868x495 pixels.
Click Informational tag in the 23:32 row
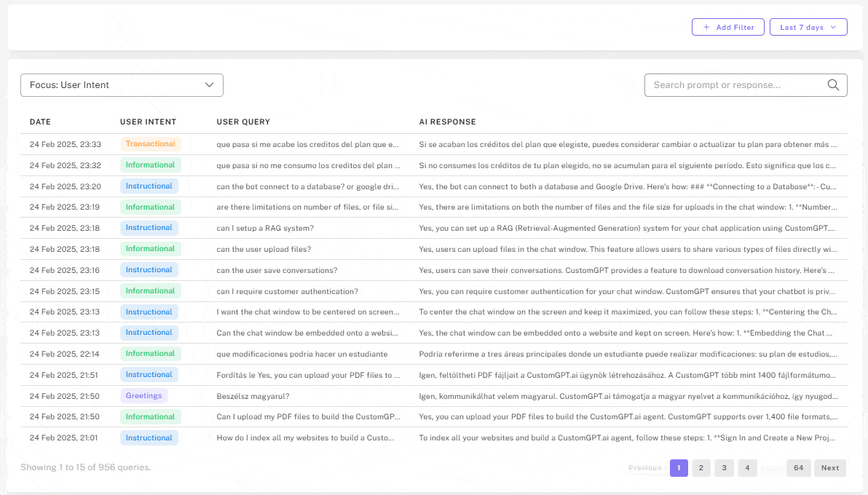click(x=150, y=165)
